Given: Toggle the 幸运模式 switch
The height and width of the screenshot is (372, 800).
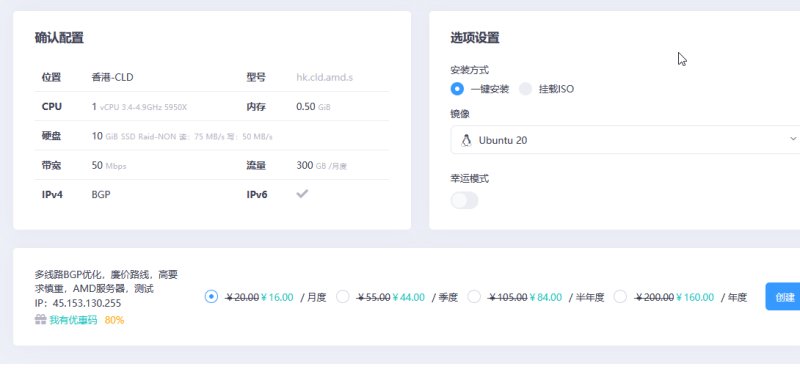Looking at the screenshot, I should [x=464, y=201].
